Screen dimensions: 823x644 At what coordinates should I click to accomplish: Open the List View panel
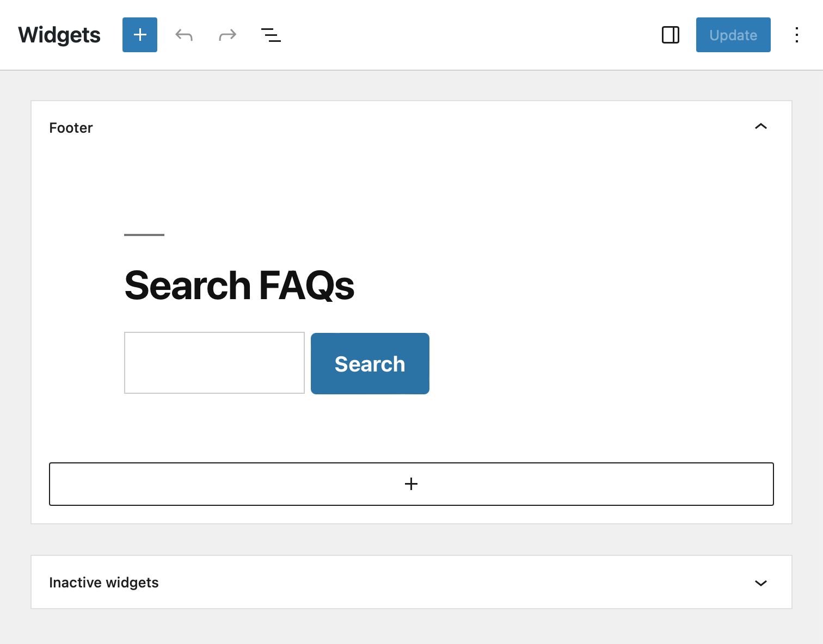coord(271,35)
